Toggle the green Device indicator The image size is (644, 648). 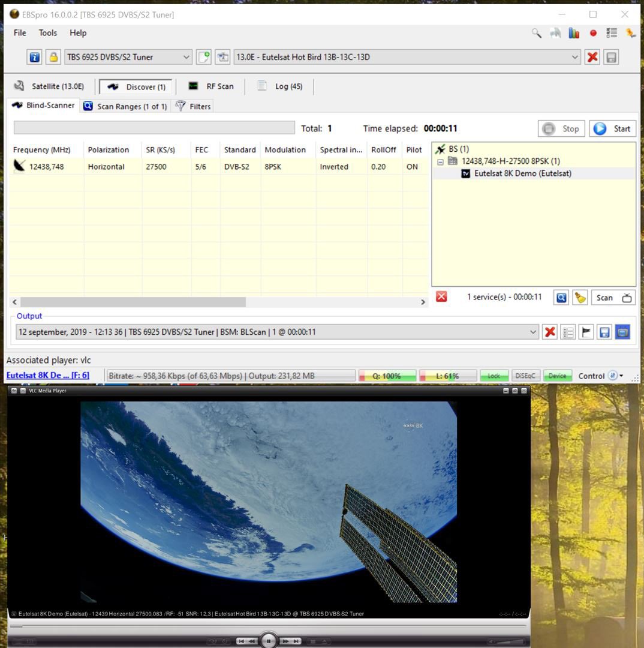(x=557, y=376)
